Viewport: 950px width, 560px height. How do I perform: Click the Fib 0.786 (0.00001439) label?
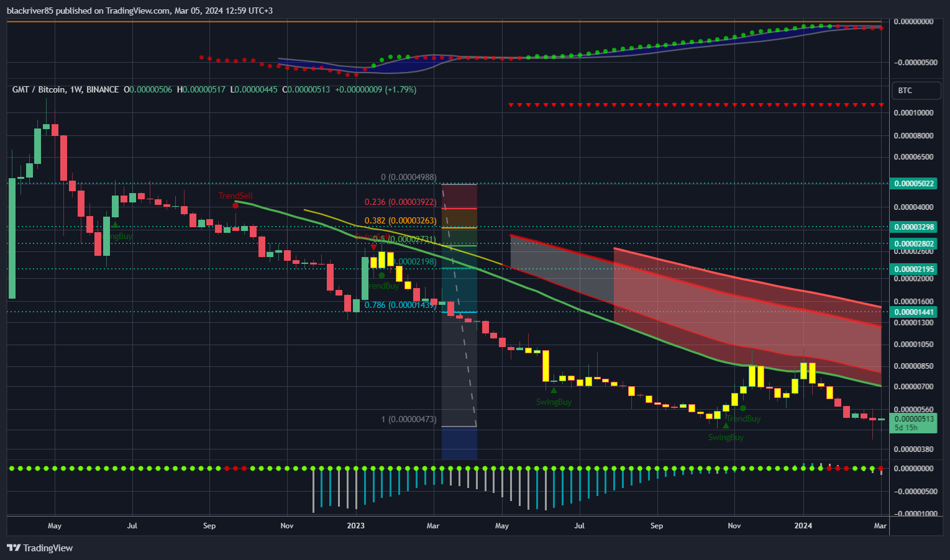400,305
